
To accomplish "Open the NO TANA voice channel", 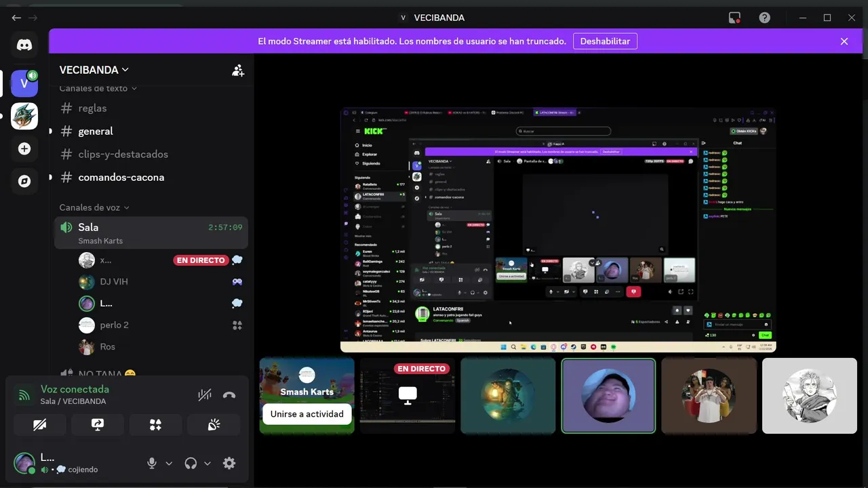I will point(151,373).
